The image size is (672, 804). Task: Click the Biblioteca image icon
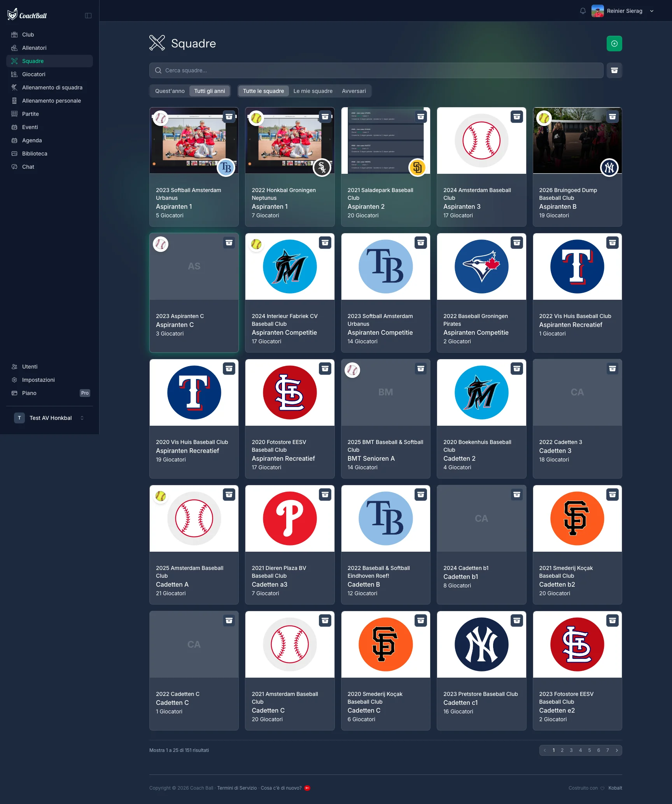click(x=14, y=154)
